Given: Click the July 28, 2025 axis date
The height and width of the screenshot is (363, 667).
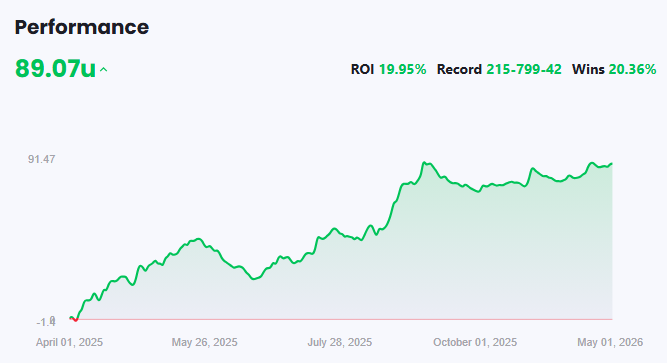Looking at the screenshot, I should [x=340, y=343].
